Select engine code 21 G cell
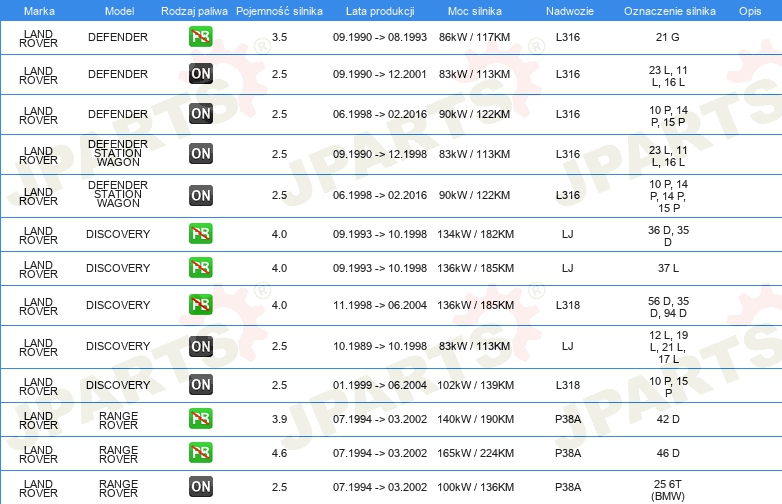 pyautogui.click(x=667, y=37)
